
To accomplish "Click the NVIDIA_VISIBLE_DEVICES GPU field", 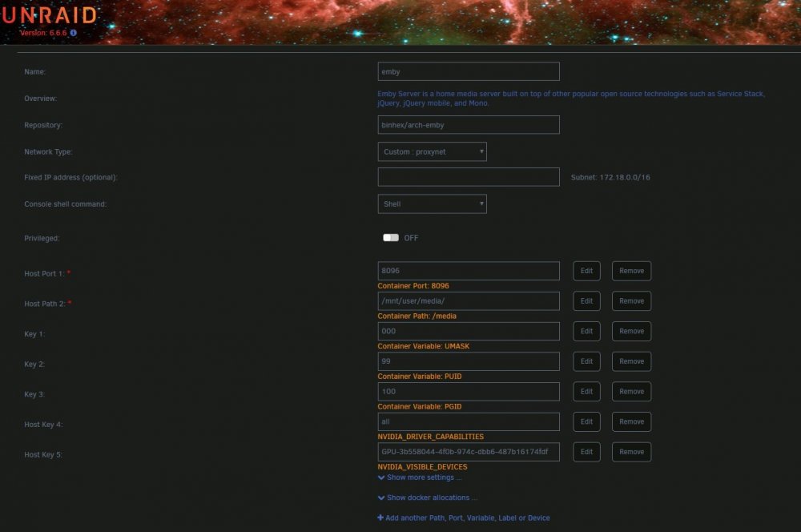I will pos(469,452).
